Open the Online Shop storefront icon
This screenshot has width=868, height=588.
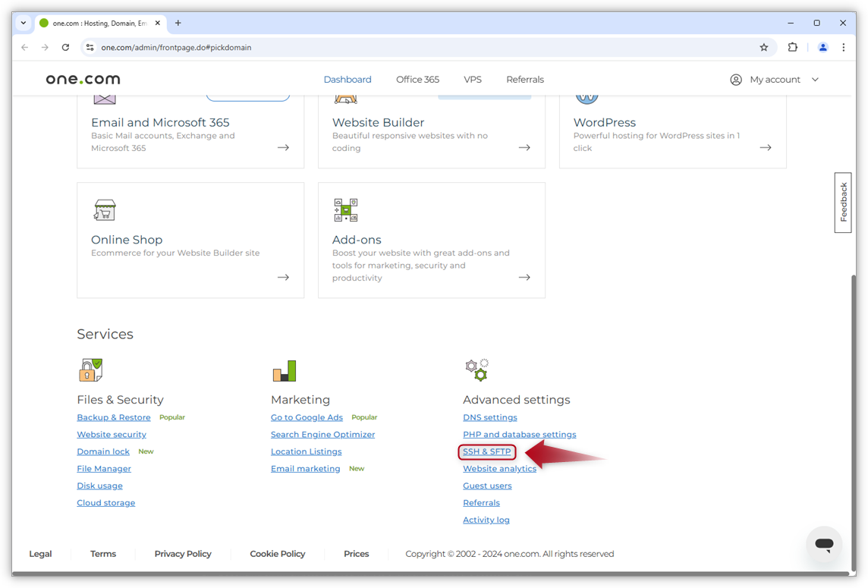tap(105, 210)
